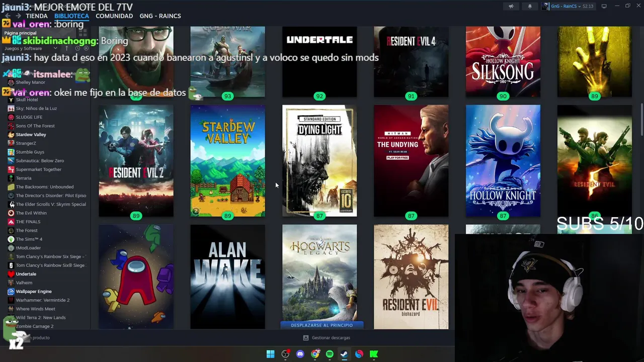
Task: Select the Hollow Knight cover with score 87
Action: click(503, 161)
